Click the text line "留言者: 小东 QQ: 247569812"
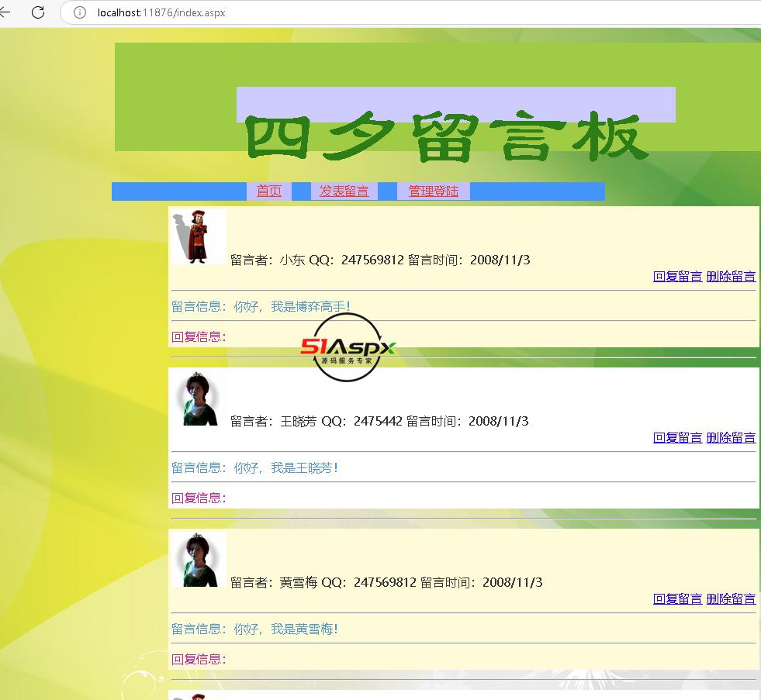 click(317, 260)
